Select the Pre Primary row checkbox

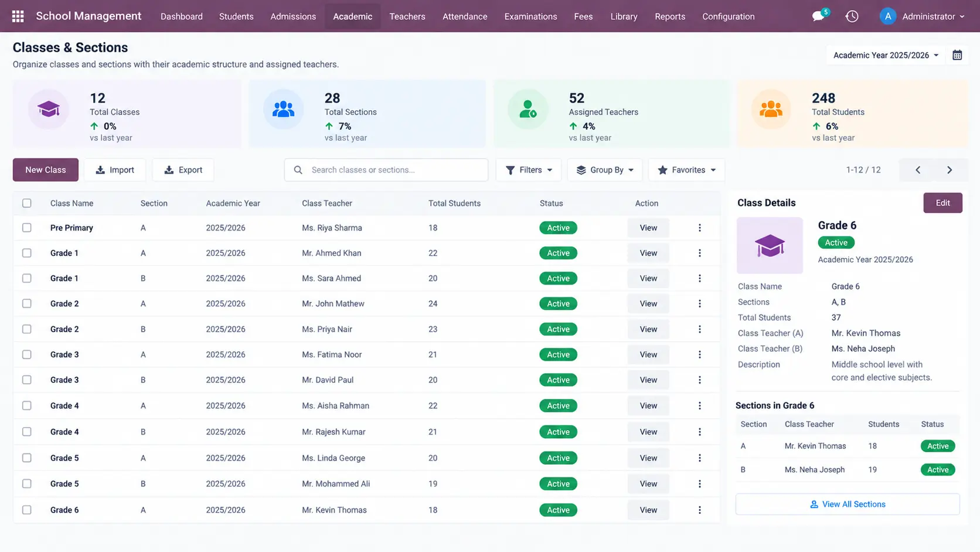click(x=27, y=228)
